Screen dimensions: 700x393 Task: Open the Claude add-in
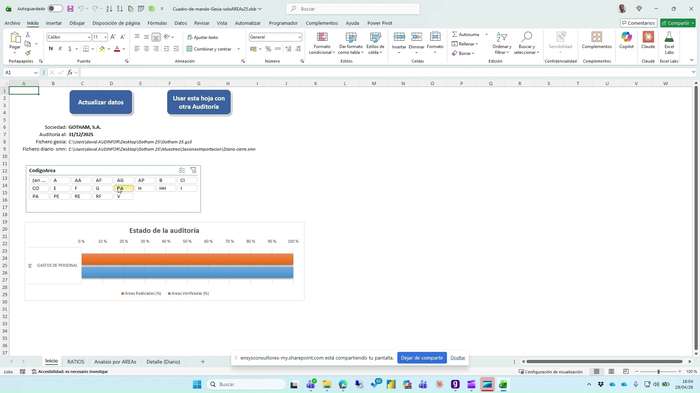point(648,40)
